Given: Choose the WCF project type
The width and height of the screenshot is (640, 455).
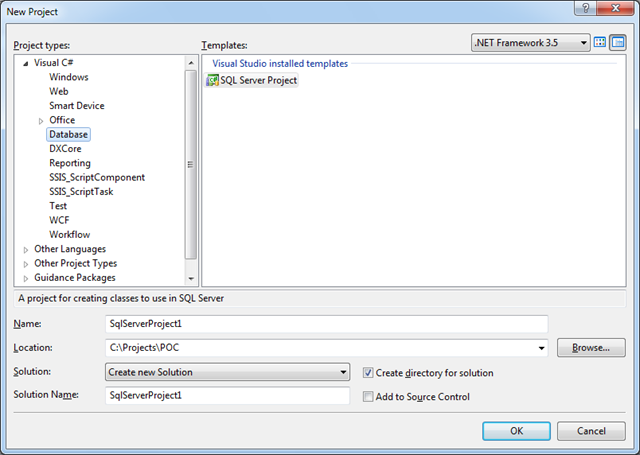Looking at the screenshot, I should pyautogui.click(x=60, y=220).
